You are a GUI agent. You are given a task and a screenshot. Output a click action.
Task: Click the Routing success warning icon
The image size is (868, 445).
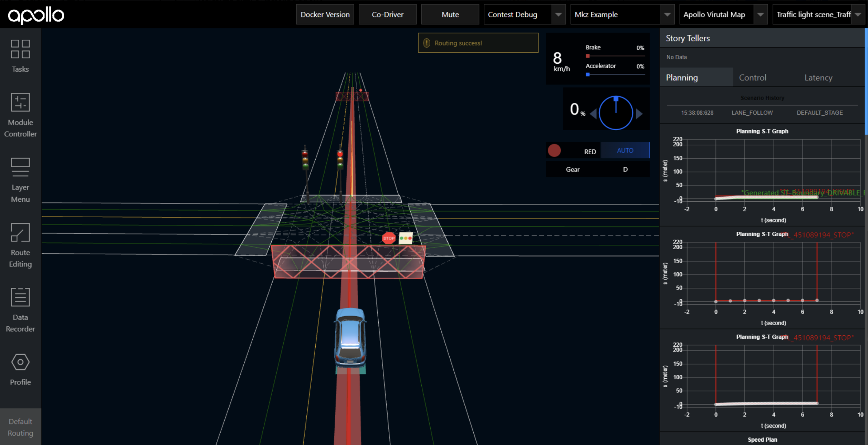427,43
